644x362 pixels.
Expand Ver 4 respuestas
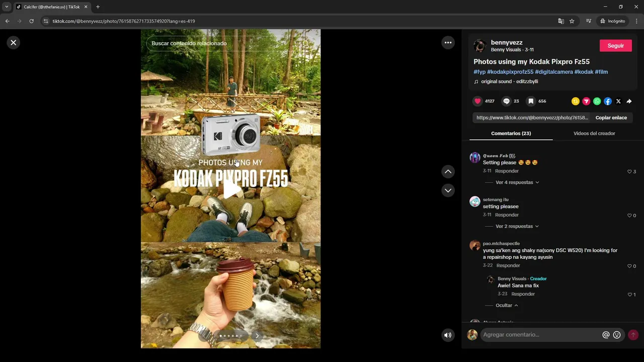[x=517, y=183]
